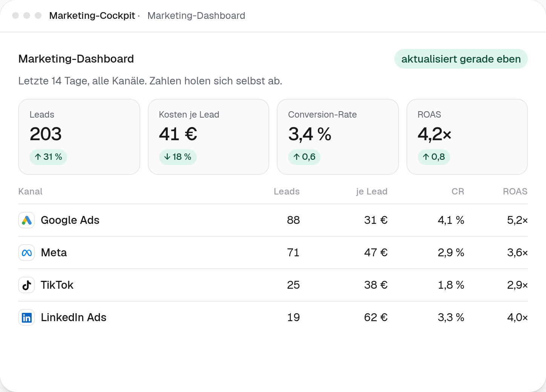Click the first window control dot
This screenshot has width=546, height=392.
(15, 15)
